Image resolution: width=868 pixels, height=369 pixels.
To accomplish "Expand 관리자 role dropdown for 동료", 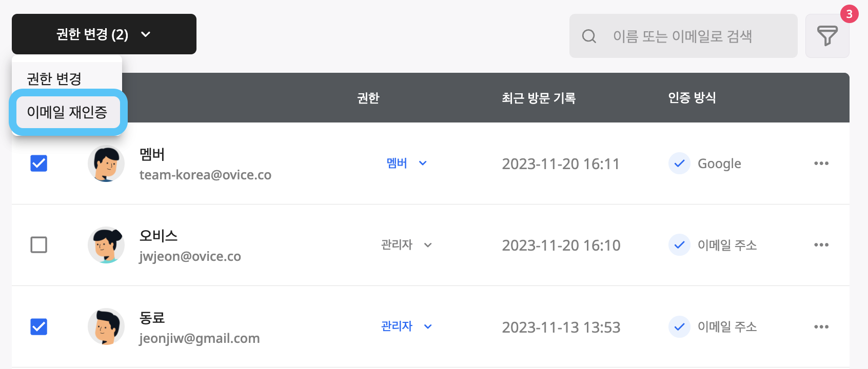I will (x=406, y=326).
